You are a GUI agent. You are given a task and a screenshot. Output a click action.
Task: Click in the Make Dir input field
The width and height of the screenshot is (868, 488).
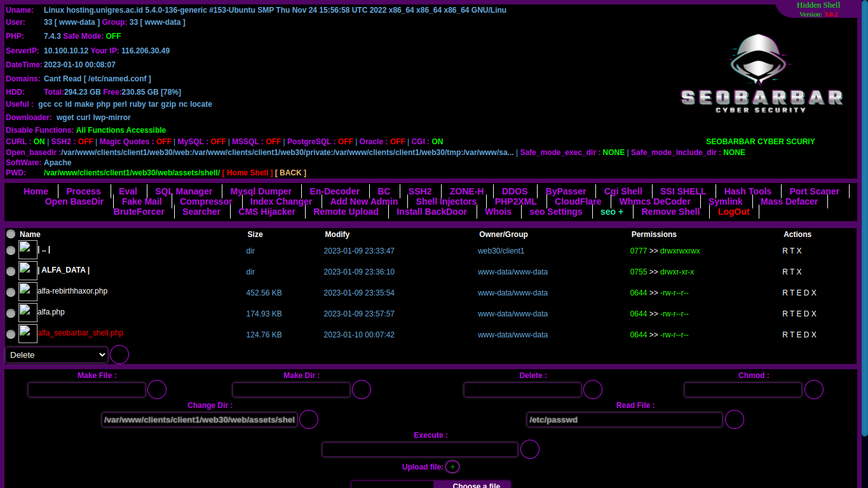tap(292, 390)
